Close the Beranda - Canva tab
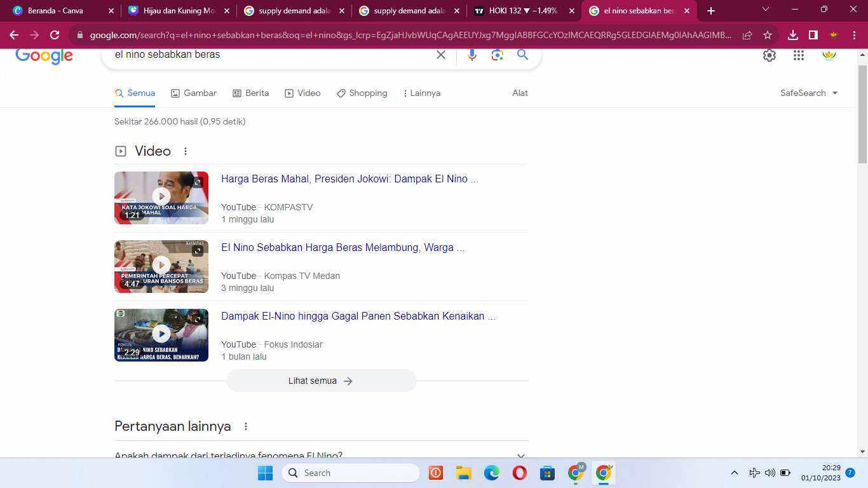This screenshot has width=868, height=488. pyautogui.click(x=111, y=11)
